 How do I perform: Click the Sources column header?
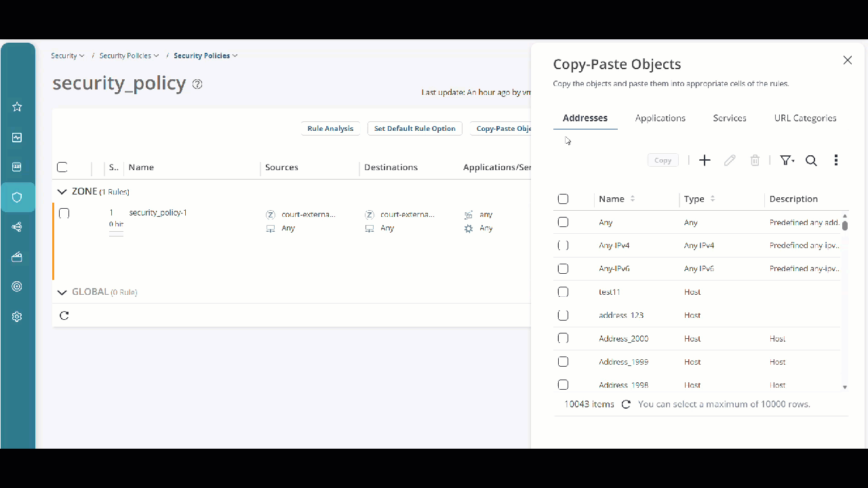pos(281,167)
